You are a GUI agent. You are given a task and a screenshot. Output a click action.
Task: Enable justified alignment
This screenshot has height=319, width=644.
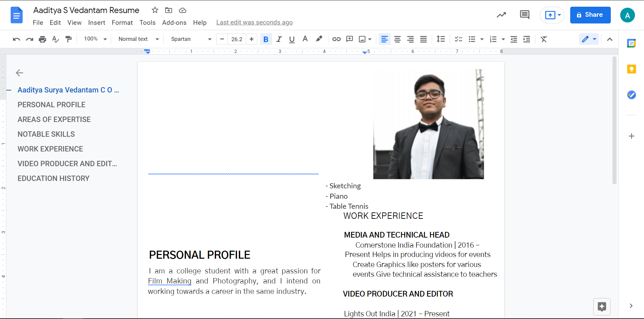[x=423, y=39]
